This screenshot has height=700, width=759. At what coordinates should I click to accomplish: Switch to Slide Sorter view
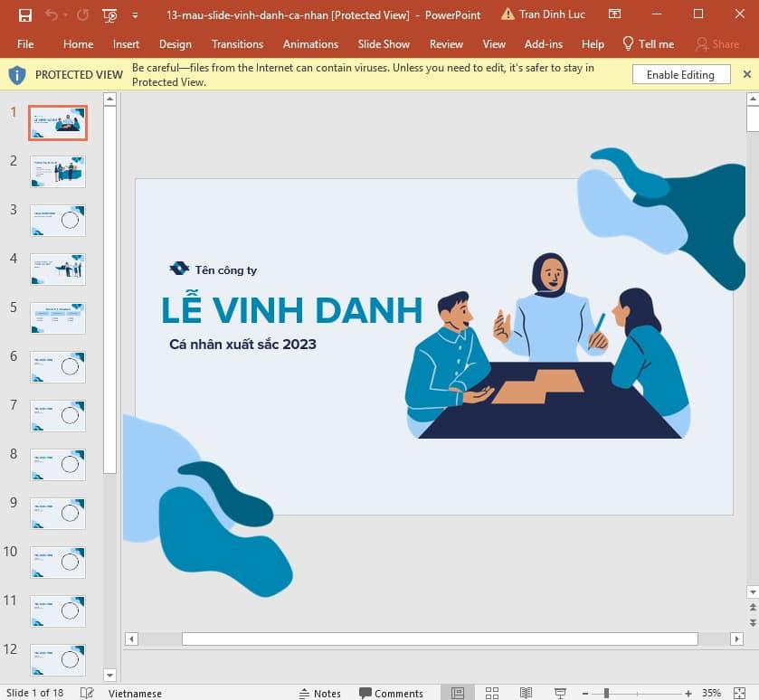pos(492,692)
